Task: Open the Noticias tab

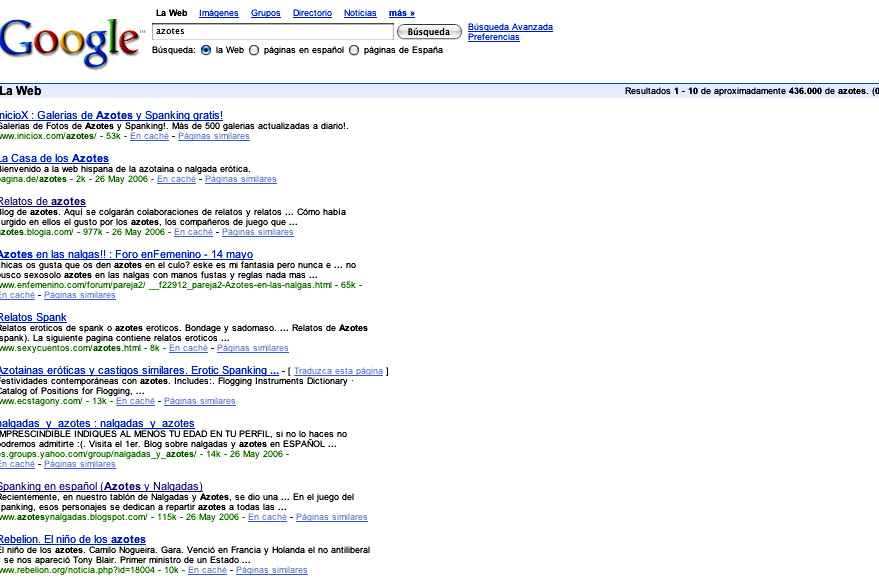Action: pos(360,13)
